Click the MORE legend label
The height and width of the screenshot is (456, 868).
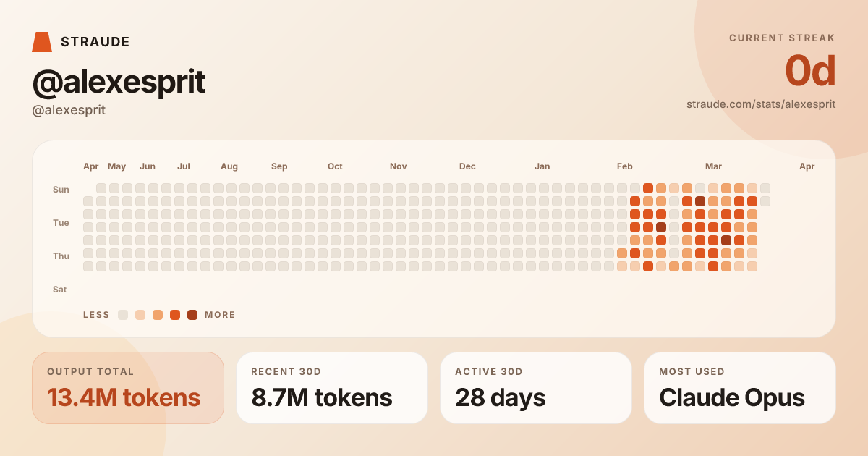pyautogui.click(x=220, y=315)
